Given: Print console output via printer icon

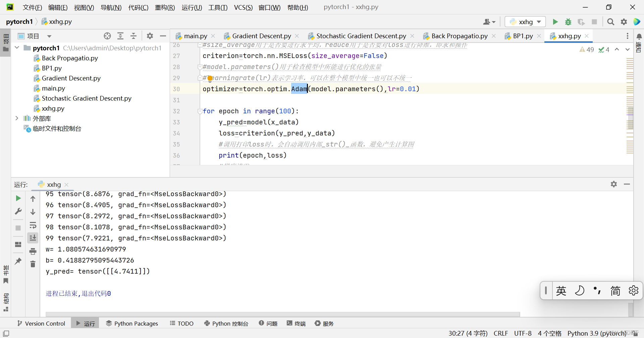Looking at the screenshot, I should pyautogui.click(x=33, y=251).
